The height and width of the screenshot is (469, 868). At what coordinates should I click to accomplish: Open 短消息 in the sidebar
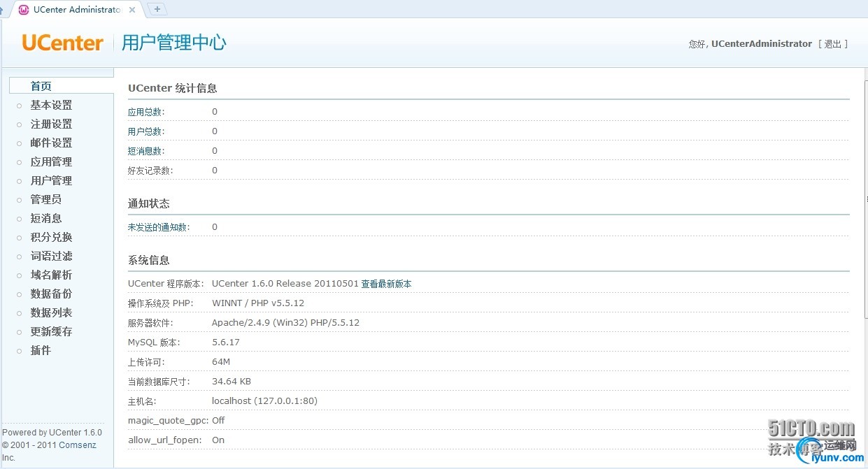46,218
